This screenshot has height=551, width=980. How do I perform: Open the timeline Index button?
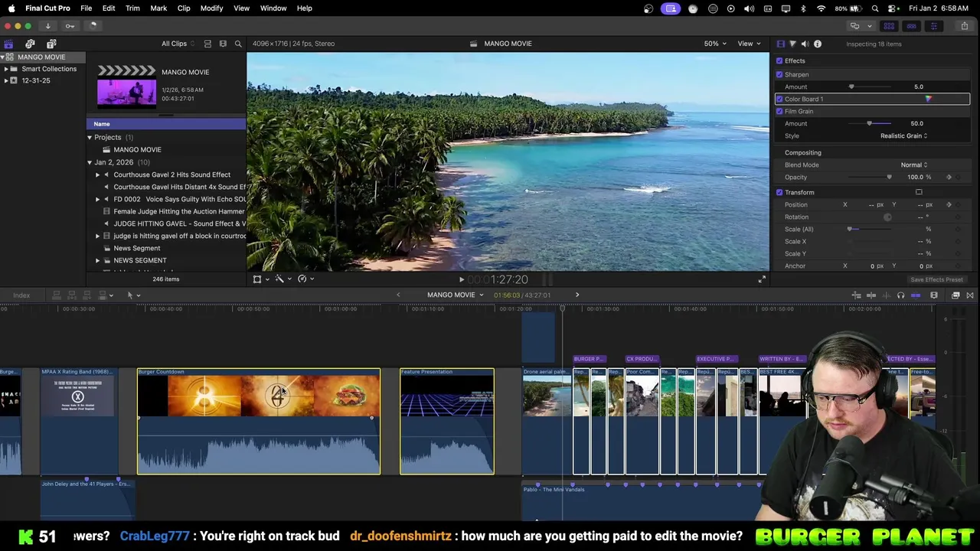pyautogui.click(x=21, y=295)
